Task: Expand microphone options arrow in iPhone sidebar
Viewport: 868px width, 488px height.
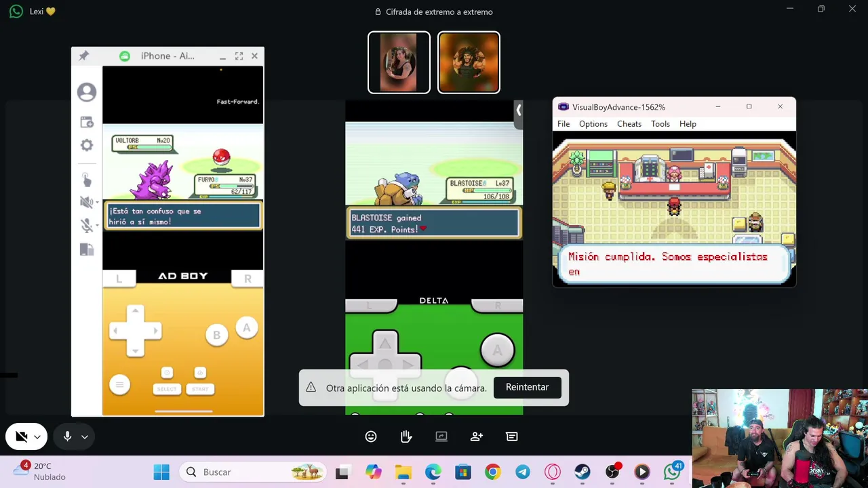Action: [x=97, y=226]
